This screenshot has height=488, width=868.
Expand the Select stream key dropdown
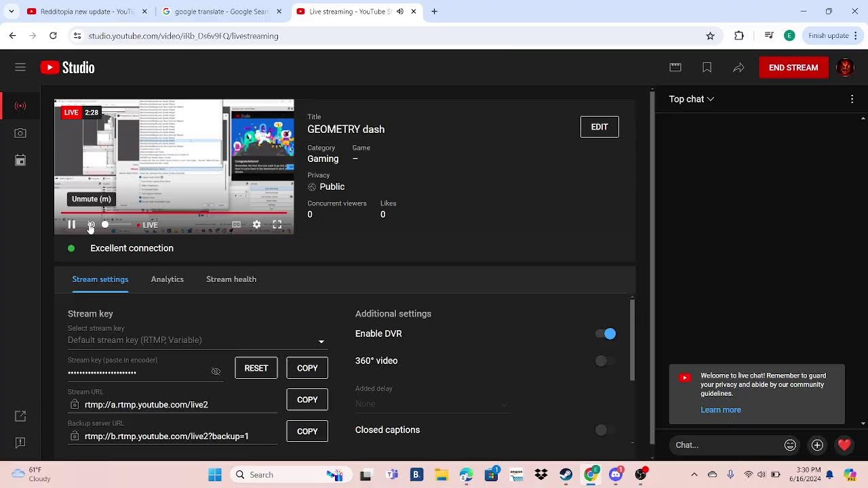point(197,340)
